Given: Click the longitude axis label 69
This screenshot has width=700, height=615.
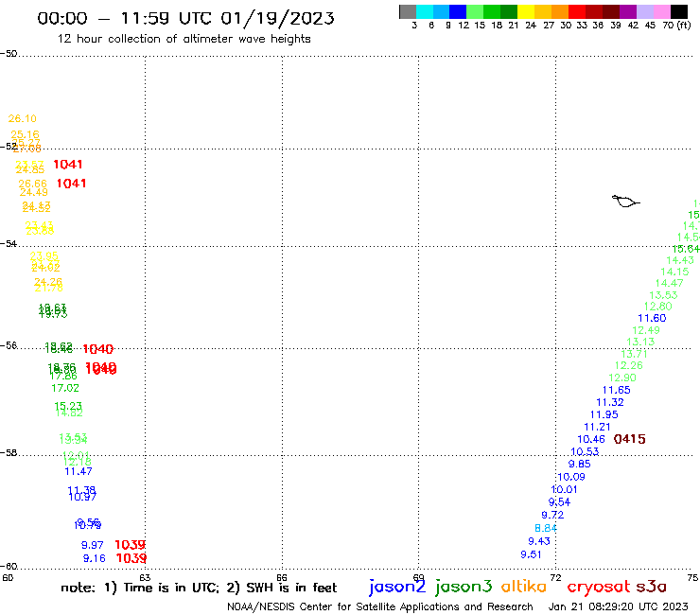Looking at the screenshot, I should click(418, 577).
